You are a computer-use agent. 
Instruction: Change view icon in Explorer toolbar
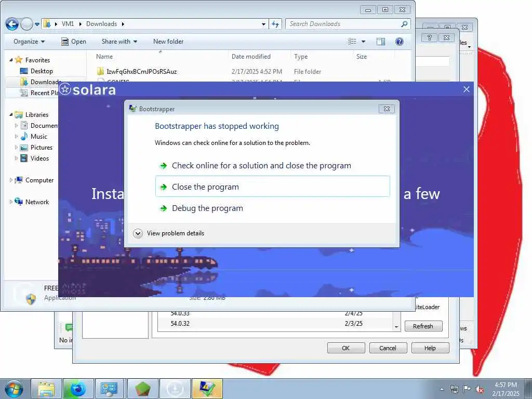pyautogui.click(x=353, y=42)
